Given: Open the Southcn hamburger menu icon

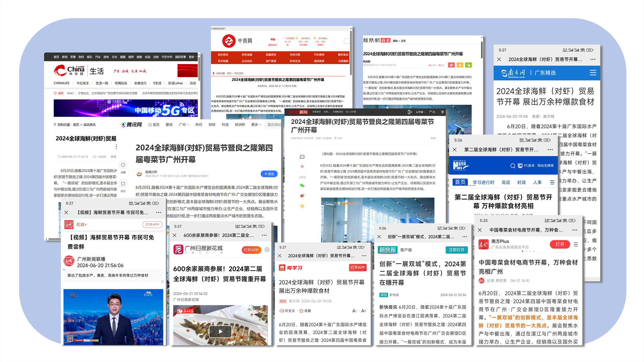Looking at the screenshot, I should tap(593, 73).
